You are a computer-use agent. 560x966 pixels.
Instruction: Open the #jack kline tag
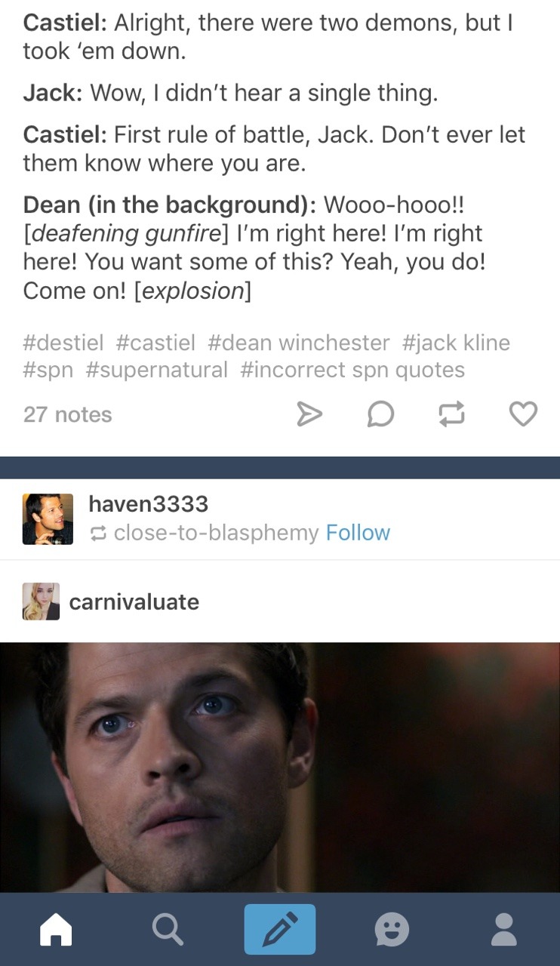pyautogui.click(x=456, y=343)
